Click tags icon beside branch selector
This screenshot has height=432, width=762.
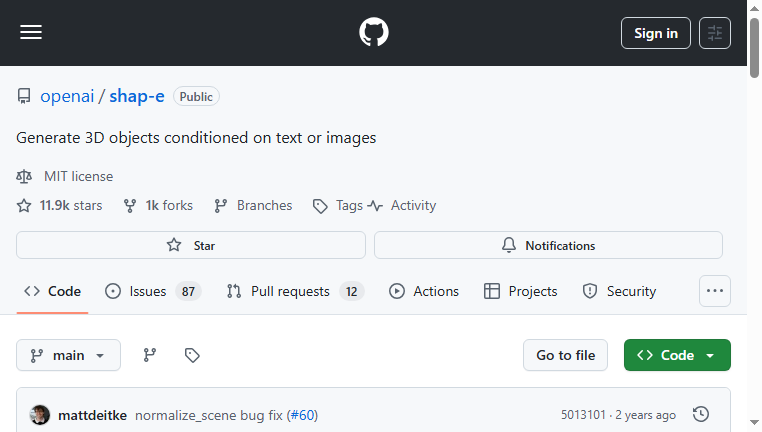(192, 355)
